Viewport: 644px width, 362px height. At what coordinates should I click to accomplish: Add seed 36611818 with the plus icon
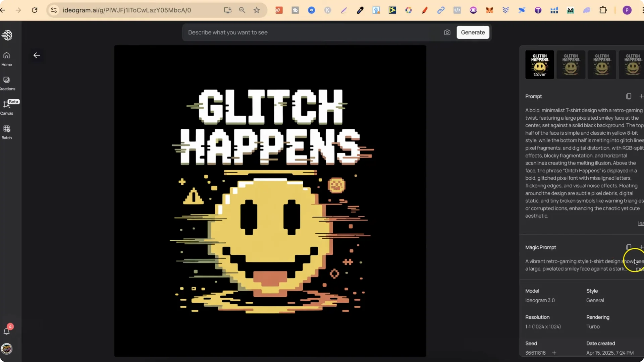coord(554,353)
